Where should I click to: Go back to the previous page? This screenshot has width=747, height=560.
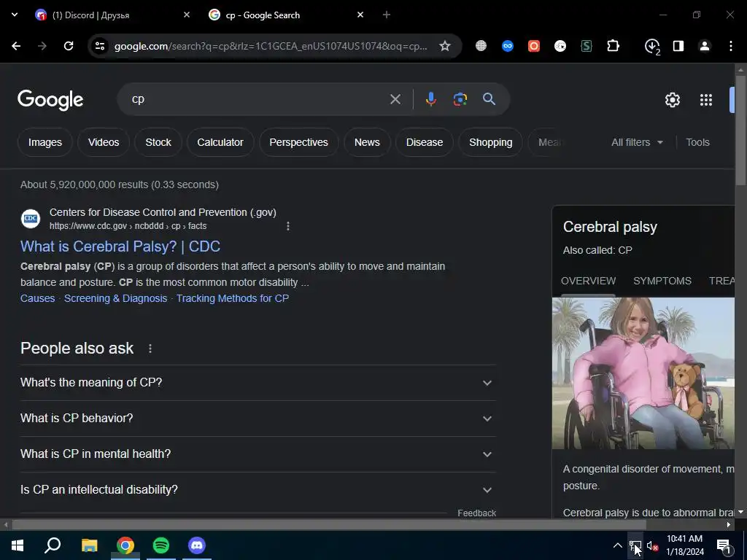[16, 46]
